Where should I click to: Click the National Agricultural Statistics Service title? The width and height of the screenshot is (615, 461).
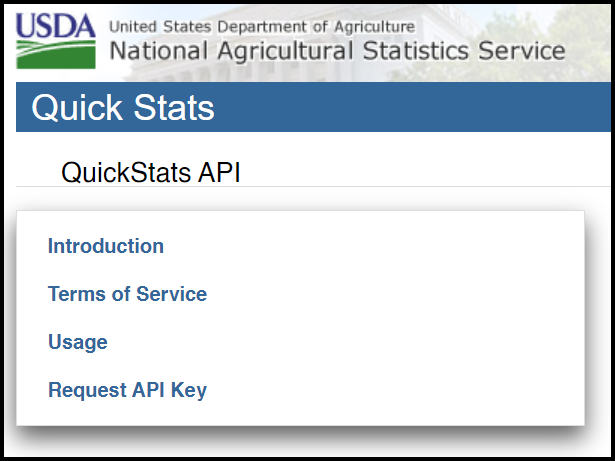tap(336, 51)
